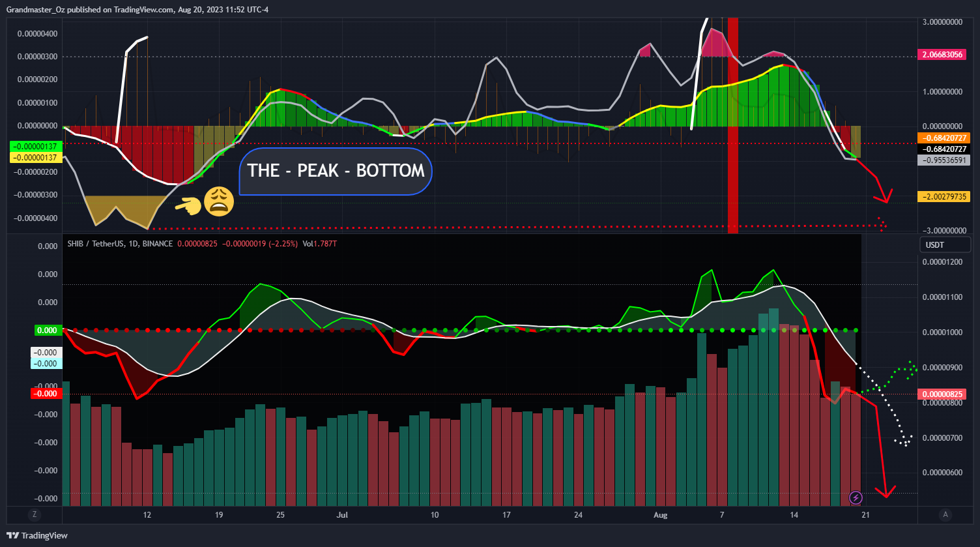The height and width of the screenshot is (547, 980).
Task: Click the 21 date label
Action: tap(865, 514)
